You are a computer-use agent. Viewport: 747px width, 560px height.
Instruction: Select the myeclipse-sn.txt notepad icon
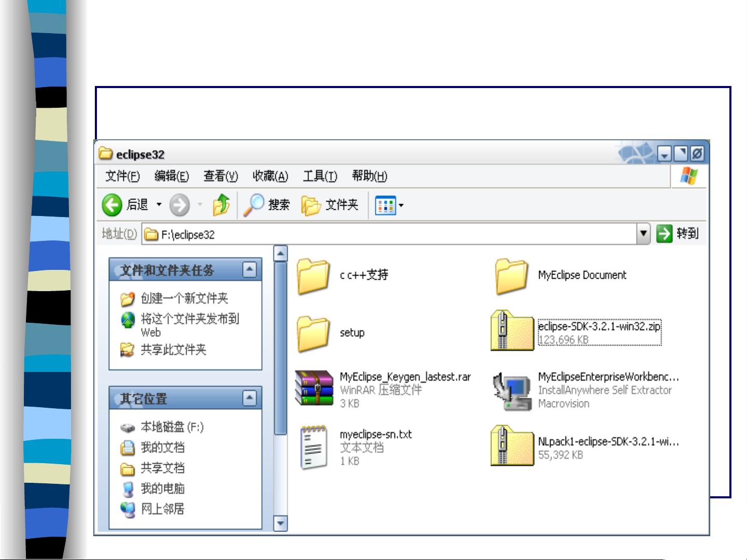pos(314,448)
